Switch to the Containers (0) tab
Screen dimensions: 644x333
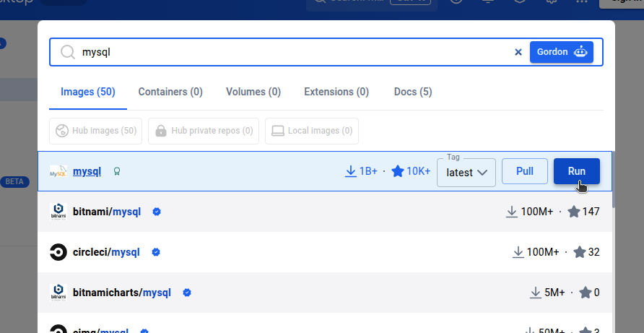coord(170,92)
